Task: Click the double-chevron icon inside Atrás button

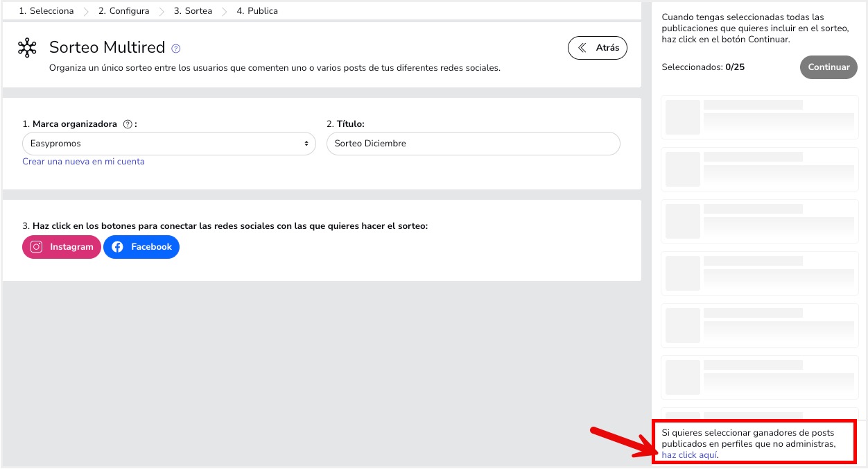Action: tap(582, 47)
